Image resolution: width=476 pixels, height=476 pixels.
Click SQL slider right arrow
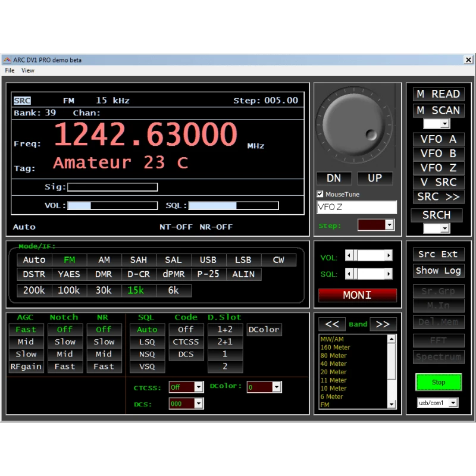pos(389,274)
